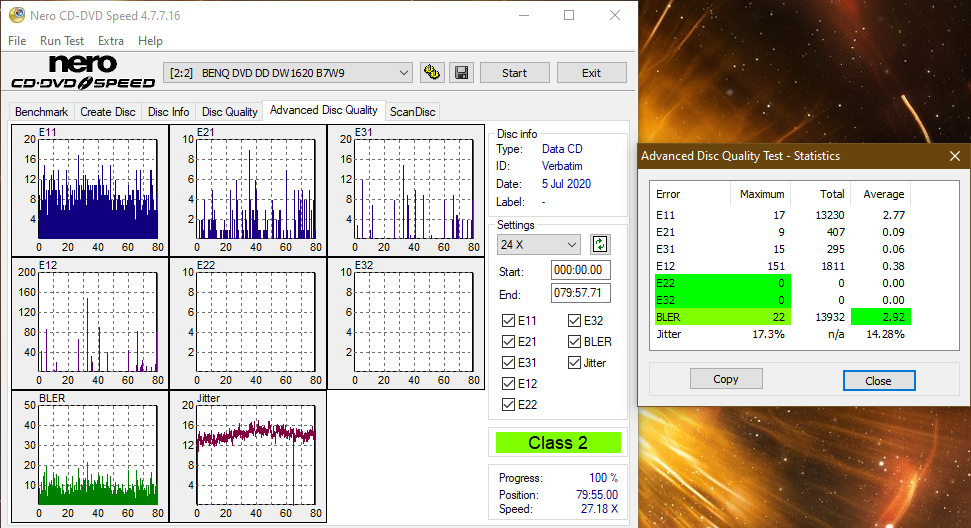Click the E11 total value 13230
971x528 pixels.
830,215
